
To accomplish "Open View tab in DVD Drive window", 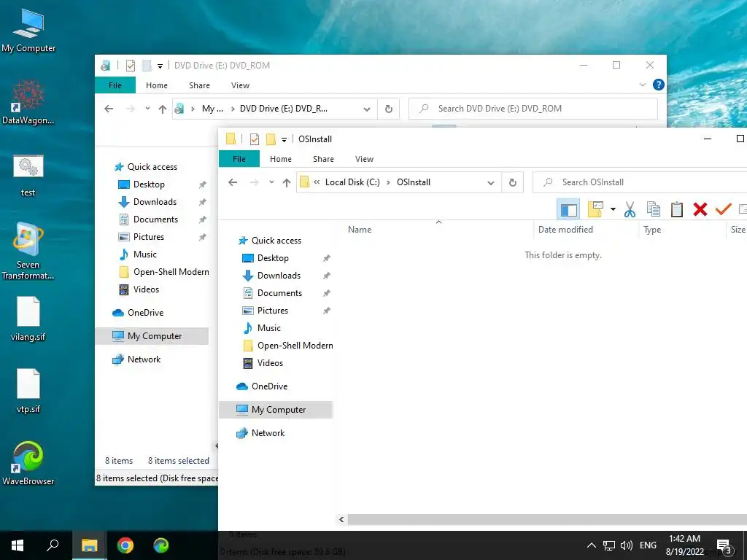I will [x=240, y=85].
